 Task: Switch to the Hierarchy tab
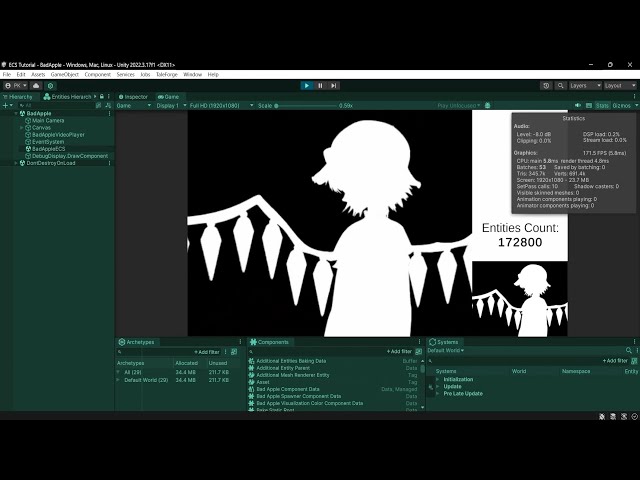tap(18, 97)
